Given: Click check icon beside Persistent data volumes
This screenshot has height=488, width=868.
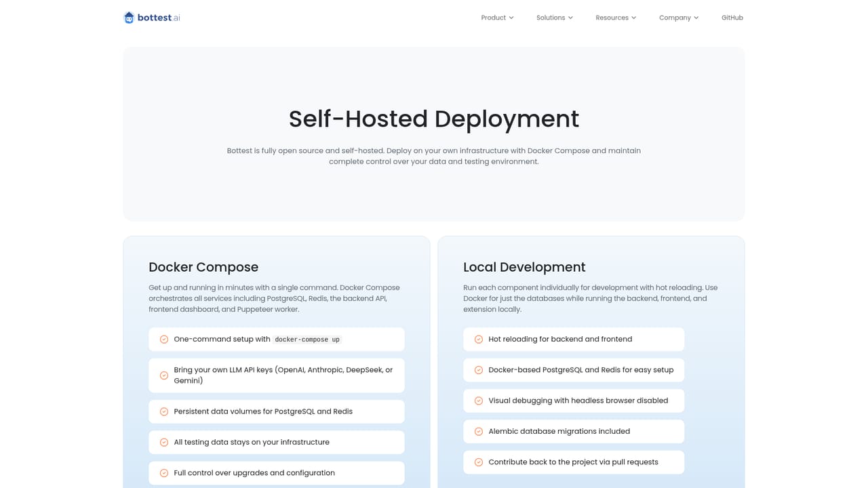Looking at the screenshot, I should [164, 411].
